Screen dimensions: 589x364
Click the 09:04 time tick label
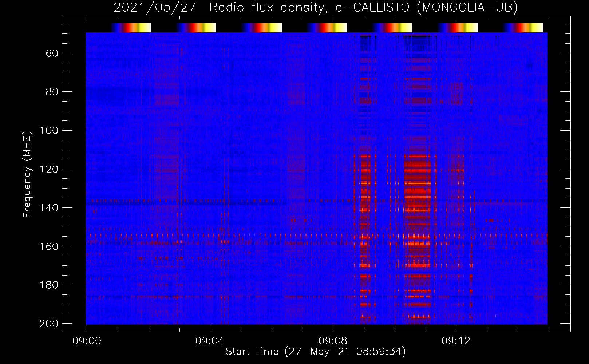pyautogui.click(x=210, y=341)
